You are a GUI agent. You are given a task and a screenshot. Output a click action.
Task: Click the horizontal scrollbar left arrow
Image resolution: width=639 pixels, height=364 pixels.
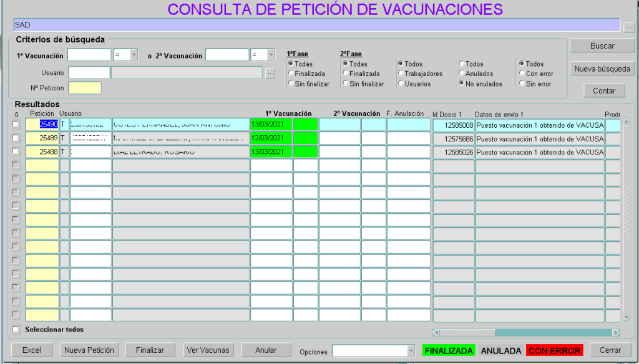[436, 332]
